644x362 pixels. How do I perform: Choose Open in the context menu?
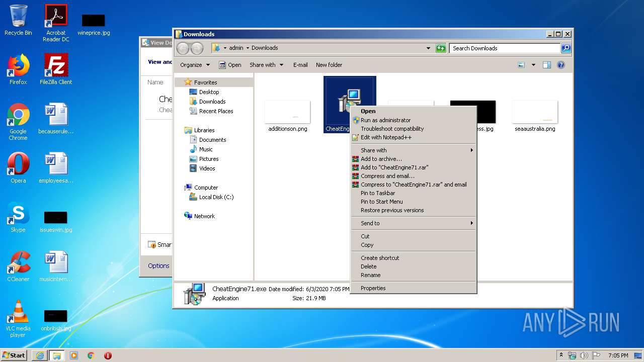414,112
